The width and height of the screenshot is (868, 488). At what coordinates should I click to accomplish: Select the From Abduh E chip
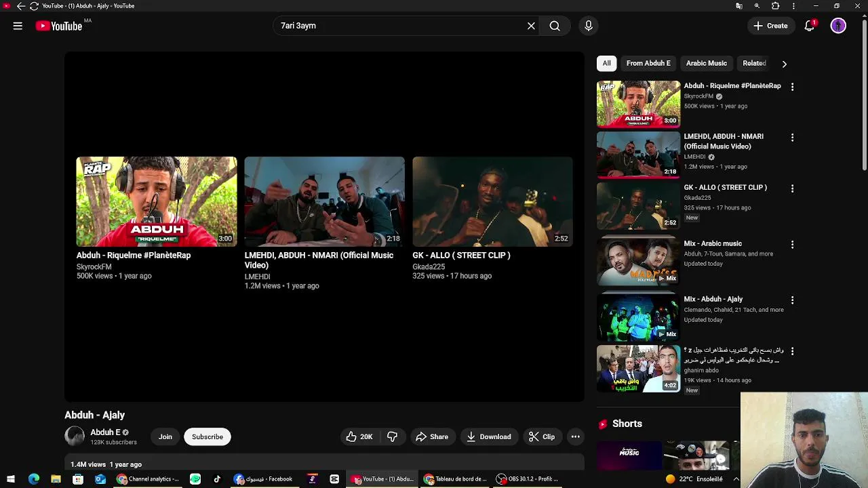[648, 63]
